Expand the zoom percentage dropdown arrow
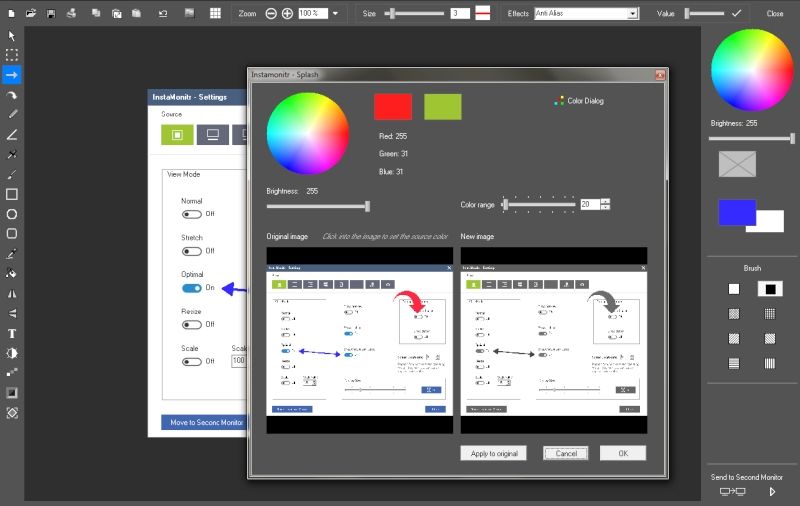 click(335, 14)
